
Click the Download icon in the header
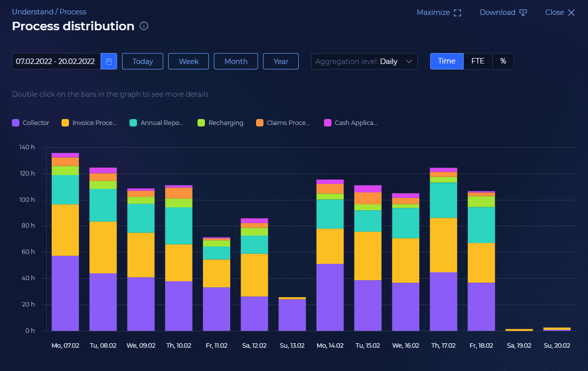[x=523, y=12]
